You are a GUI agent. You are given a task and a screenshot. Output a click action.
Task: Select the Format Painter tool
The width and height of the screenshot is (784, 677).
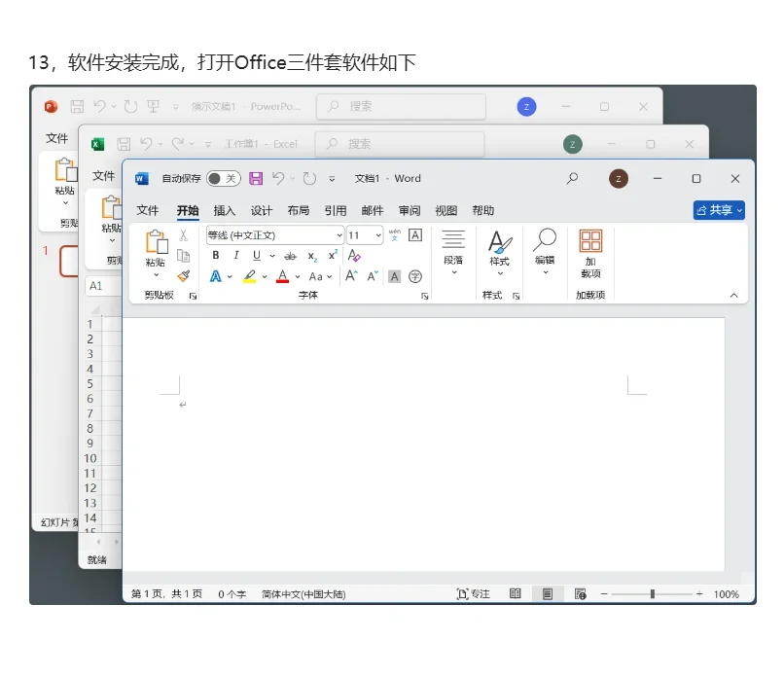pyautogui.click(x=183, y=274)
